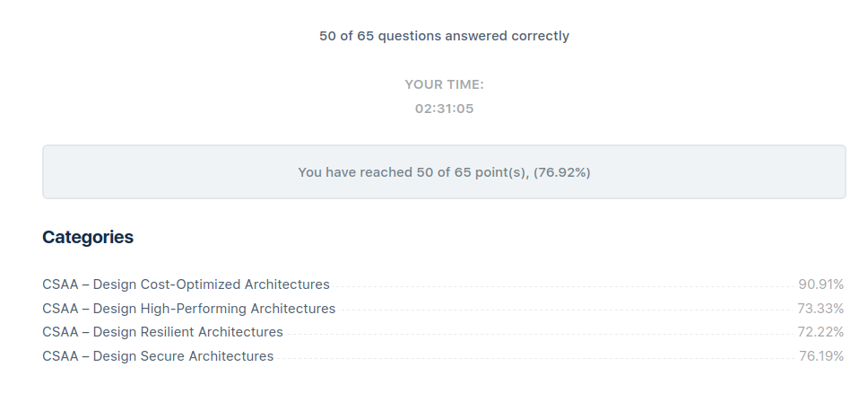
Task: Click the 90.91% category score
Action: coord(821,284)
